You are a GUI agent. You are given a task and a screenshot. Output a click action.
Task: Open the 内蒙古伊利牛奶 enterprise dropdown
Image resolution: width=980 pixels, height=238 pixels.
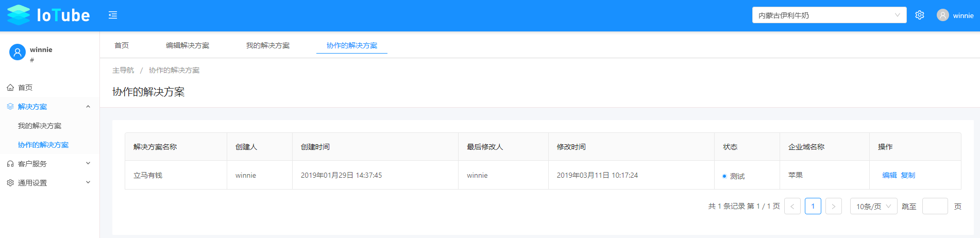[829, 15]
